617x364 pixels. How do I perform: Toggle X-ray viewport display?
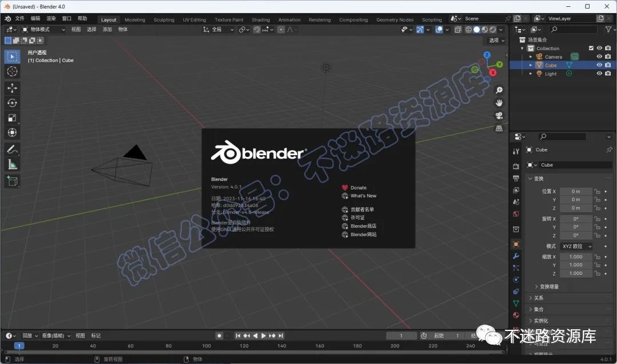point(458,30)
